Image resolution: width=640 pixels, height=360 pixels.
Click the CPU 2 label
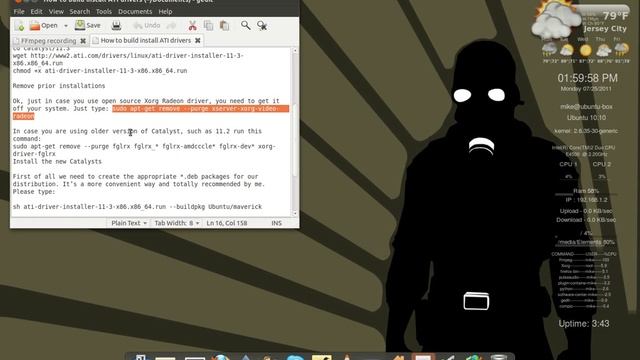(x=602, y=164)
